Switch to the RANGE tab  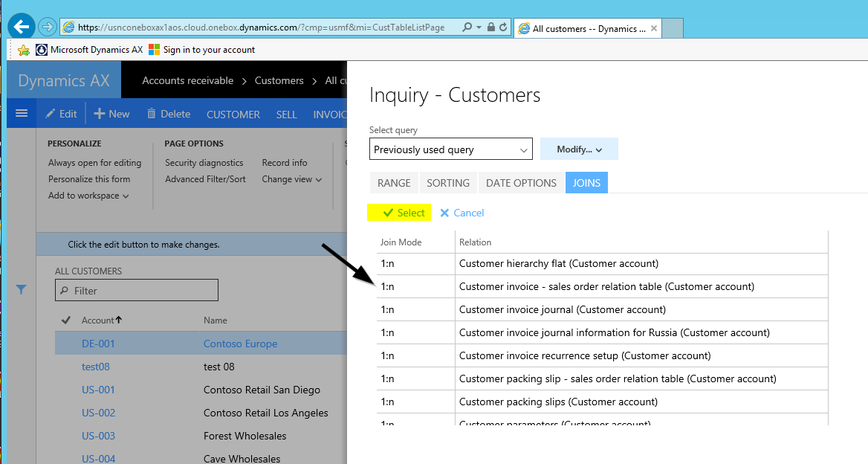[x=394, y=183]
